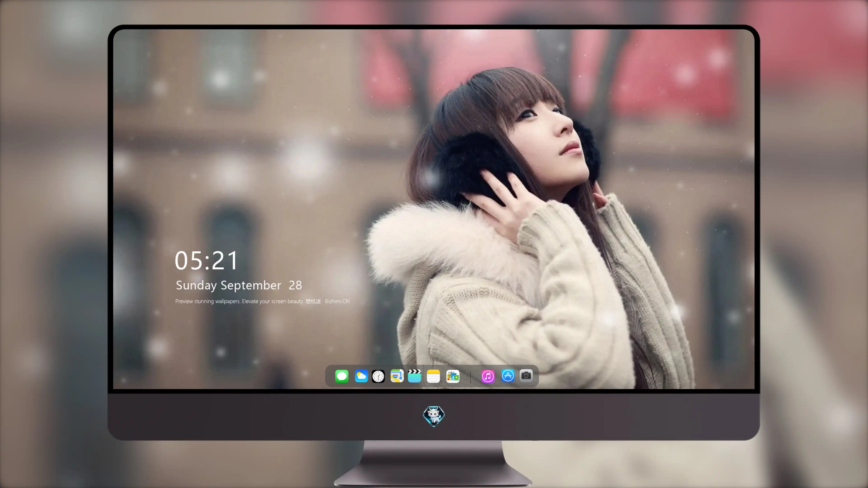Click the date text Sunday September 28
The height and width of the screenshot is (488, 868).
coord(238,285)
